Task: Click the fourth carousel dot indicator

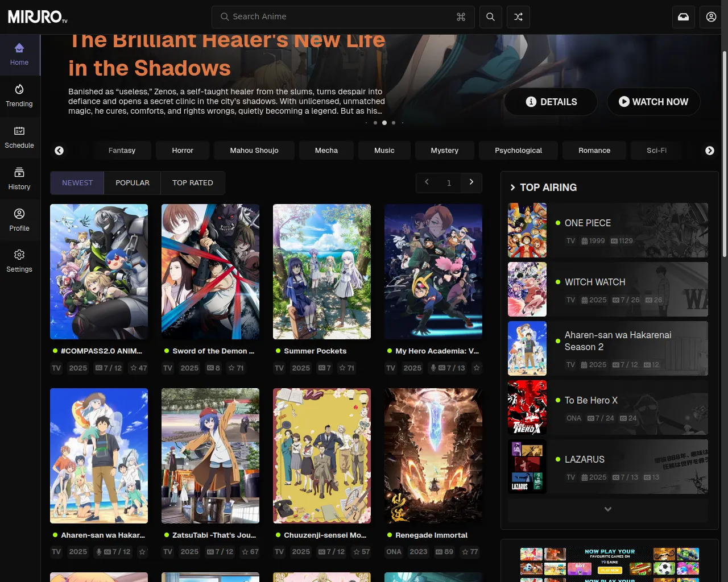Action: [x=394, y=123]
